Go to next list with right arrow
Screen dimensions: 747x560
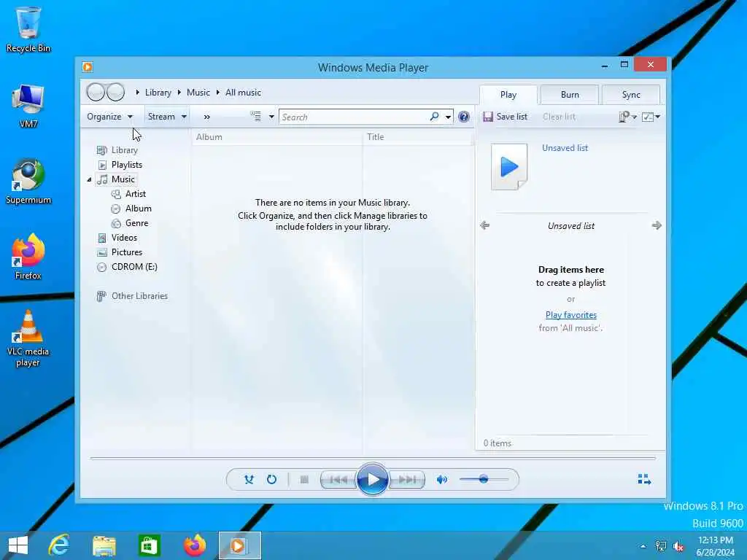coord(657,225)
